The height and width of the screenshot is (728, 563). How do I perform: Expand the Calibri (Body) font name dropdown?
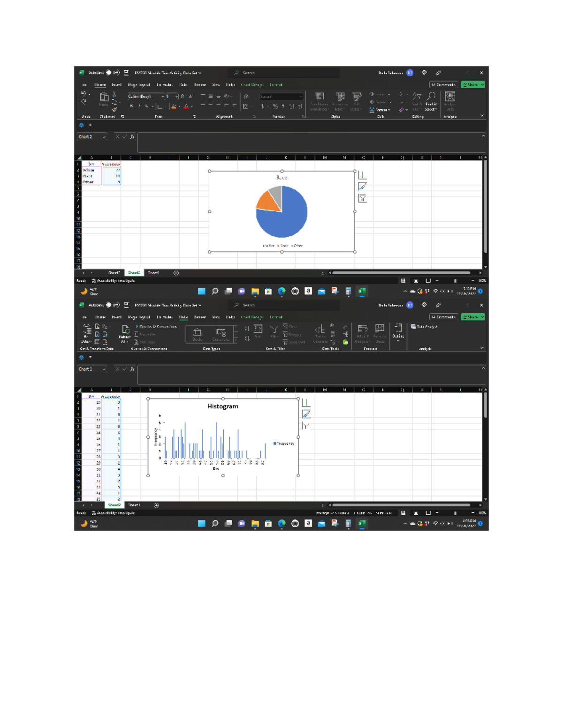(163, 97)
